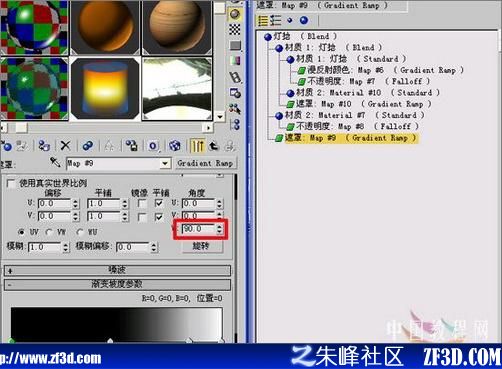
Task: Switch navigator to View Large Icons
Action: click(x=304, y=20)
